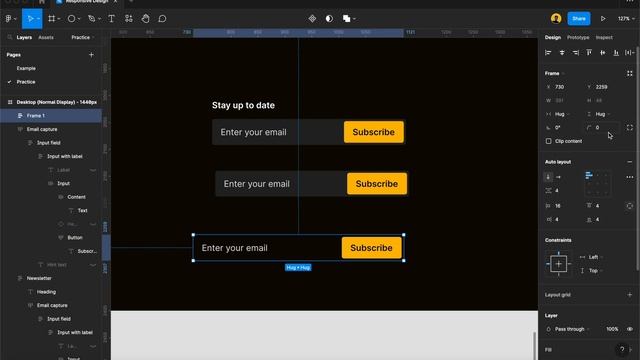640x360 pixels.
Task: Open the Frame type dropdown
Action: coord(554,73)
